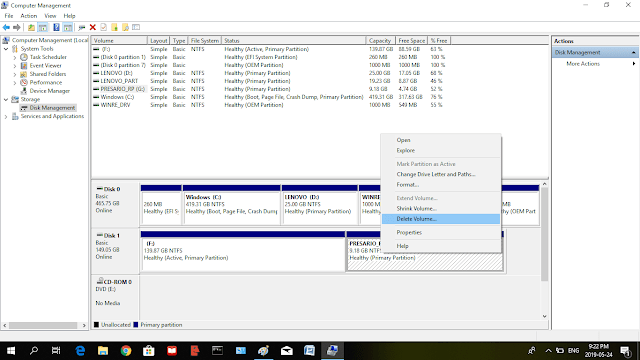Choose Open from context menu

click(441, 140)
